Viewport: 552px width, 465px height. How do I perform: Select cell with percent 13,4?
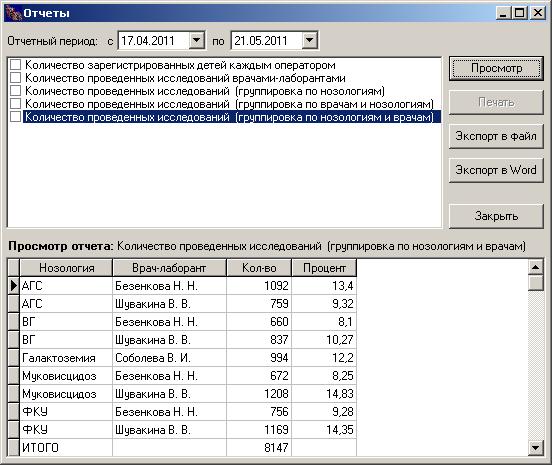324,285
